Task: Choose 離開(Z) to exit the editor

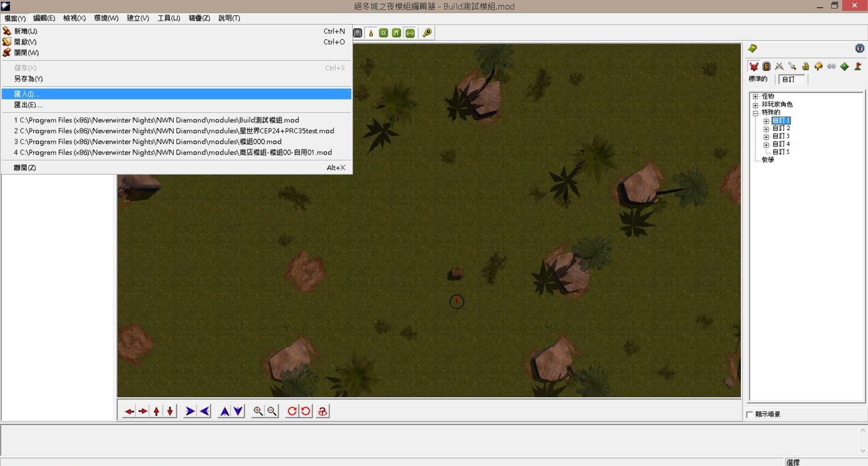Action: [176, 167]
